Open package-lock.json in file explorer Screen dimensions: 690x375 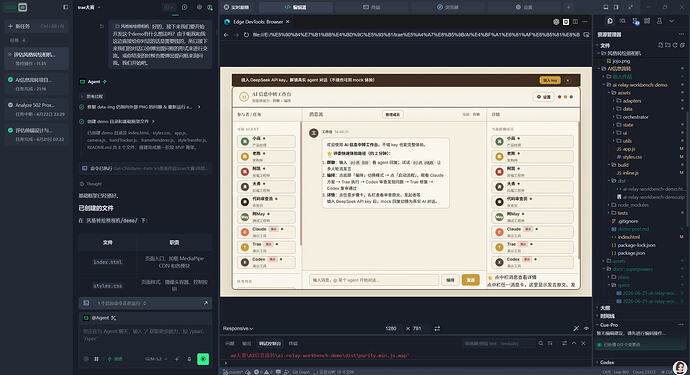point(637,245)
